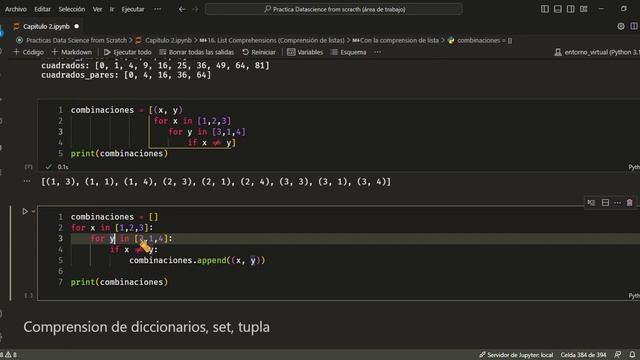Toggle the bottom panel layout icon
The image size is (640, 360).
click(x=558, y=9)
